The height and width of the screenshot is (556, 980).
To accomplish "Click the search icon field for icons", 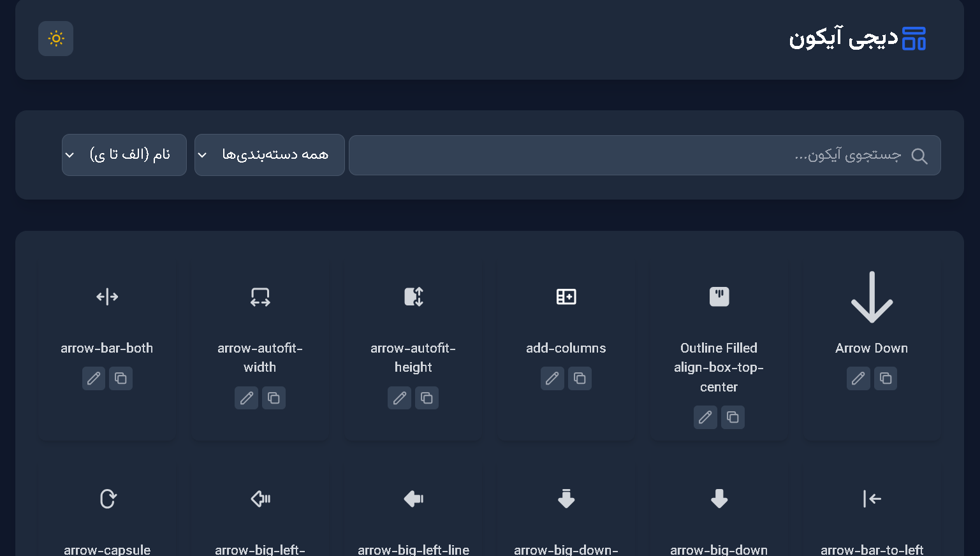I will [x=644, y=155].
